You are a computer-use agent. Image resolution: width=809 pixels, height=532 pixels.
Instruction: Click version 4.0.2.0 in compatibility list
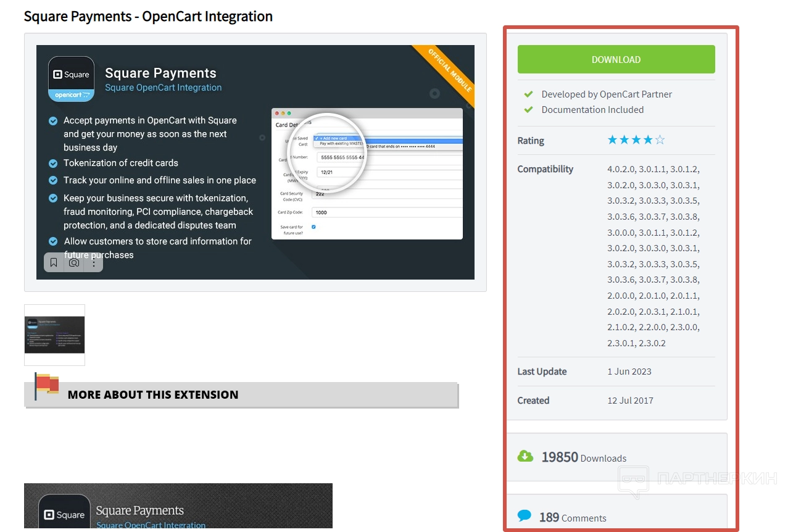pos(621,169)
